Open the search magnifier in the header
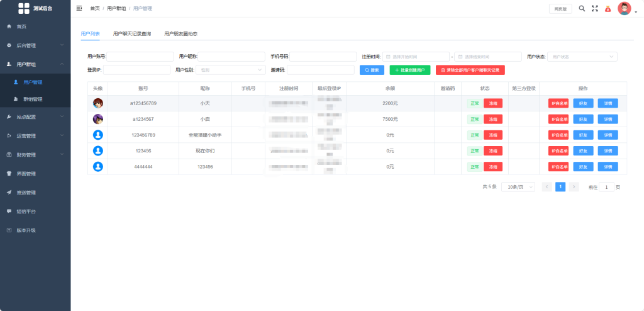 click(582, 8)
